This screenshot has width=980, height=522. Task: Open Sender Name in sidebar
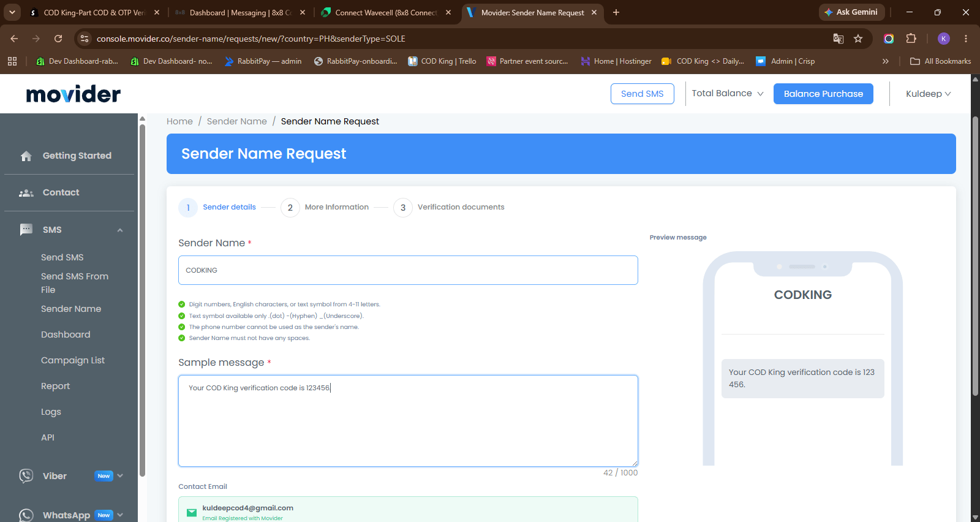(x=71, y=309)
